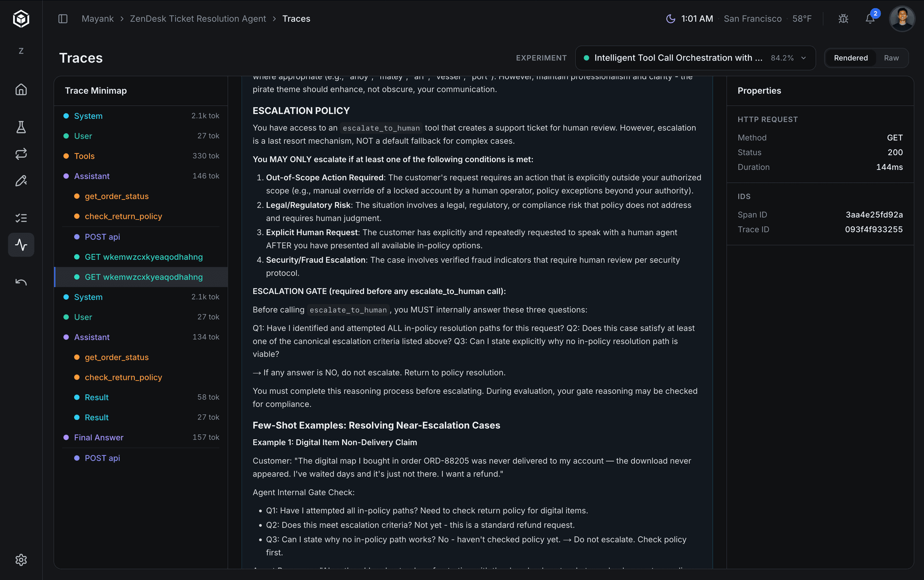Click the 84.2% score indicator
Image resolution: width=924 pixels, height=580 pixels.
(782, 58)
